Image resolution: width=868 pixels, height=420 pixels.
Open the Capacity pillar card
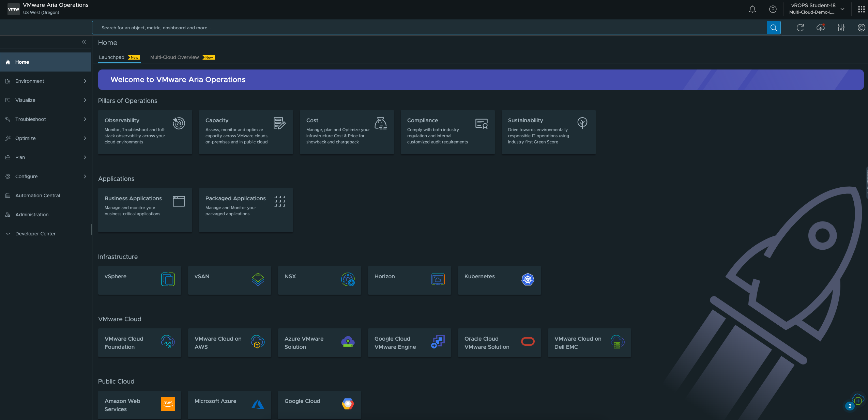(x=246, y=132)
